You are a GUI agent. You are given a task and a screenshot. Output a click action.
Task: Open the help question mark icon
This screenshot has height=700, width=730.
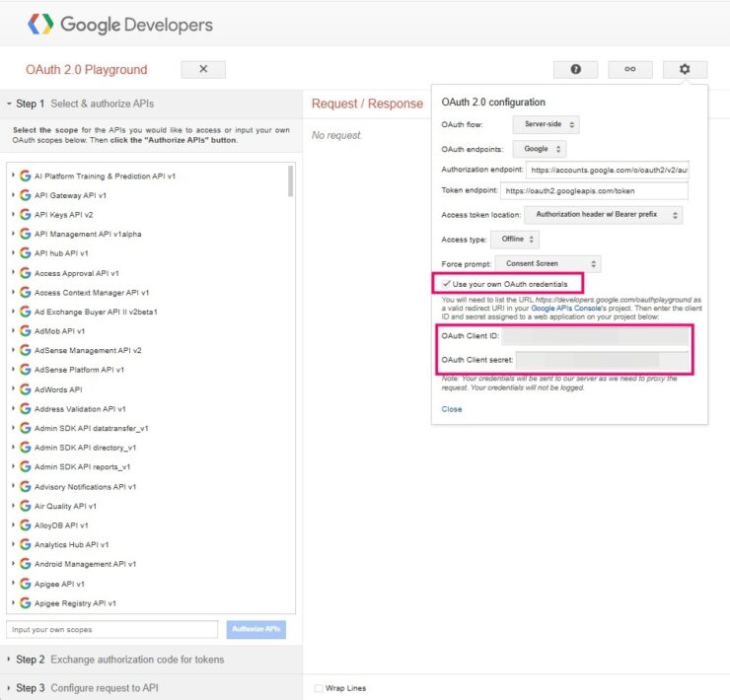(575, 69)
